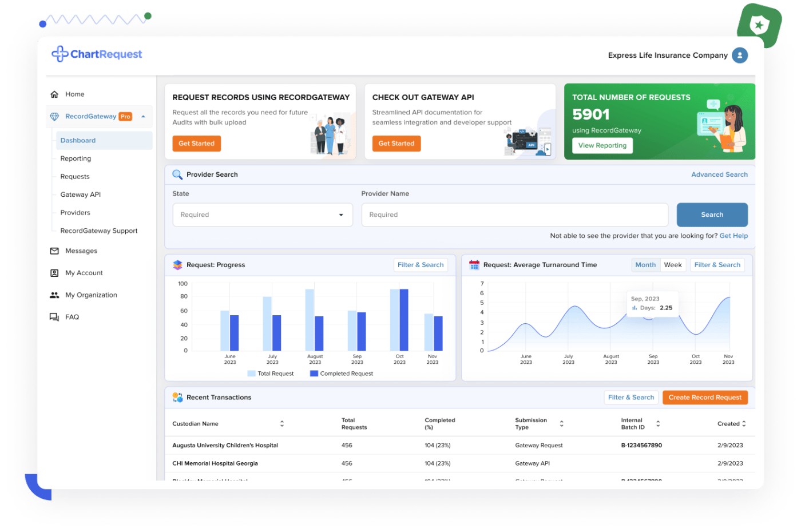Open the user profile avatar icon
The height and width of the screenshot is (532, 801).
point(740,55)
